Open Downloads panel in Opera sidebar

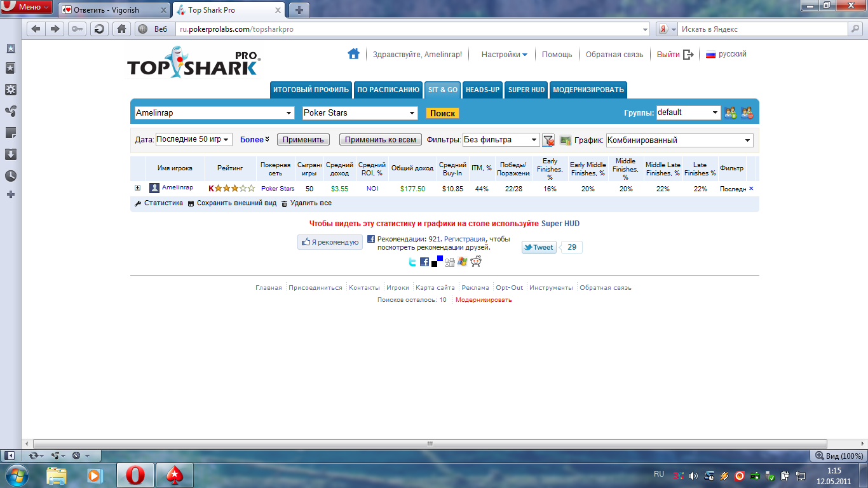point(10,154)
